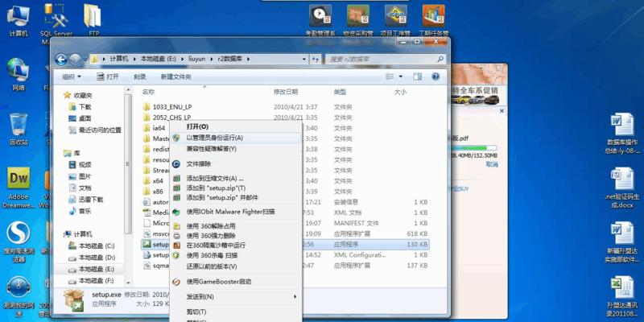
Task: Click the 刻录 toolbar button
Action: [139, 76]
